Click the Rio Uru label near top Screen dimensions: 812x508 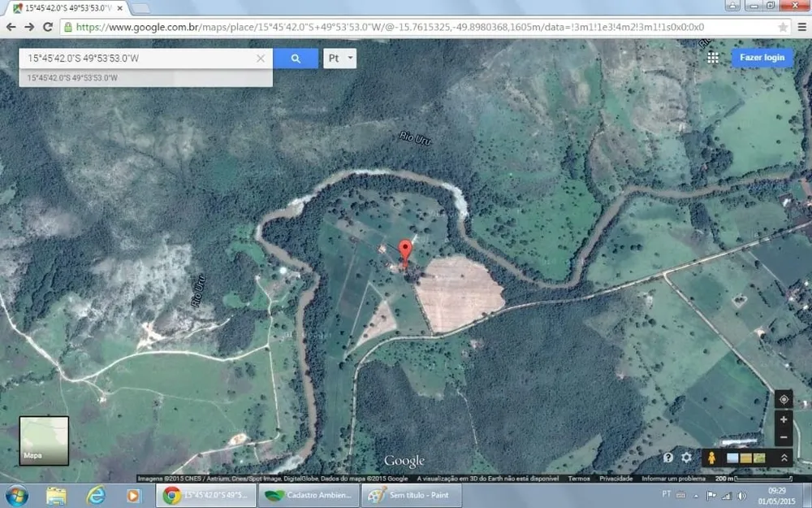415,138
